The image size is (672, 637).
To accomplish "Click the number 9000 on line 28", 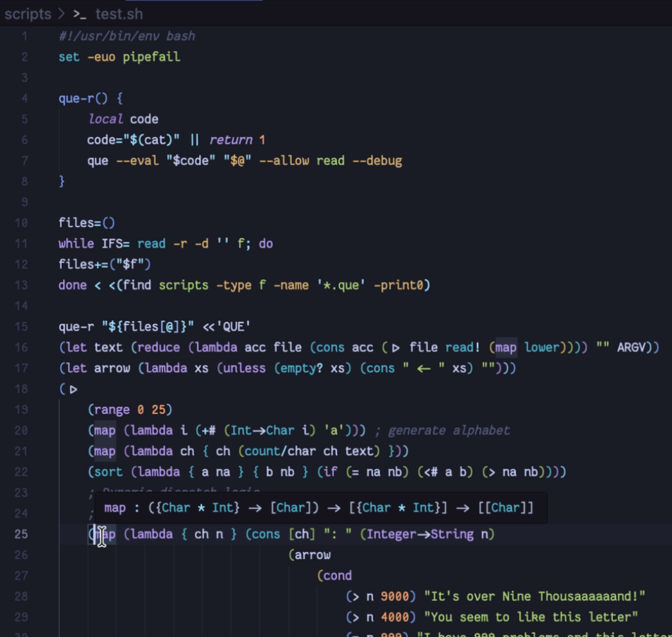I will 395,597.
